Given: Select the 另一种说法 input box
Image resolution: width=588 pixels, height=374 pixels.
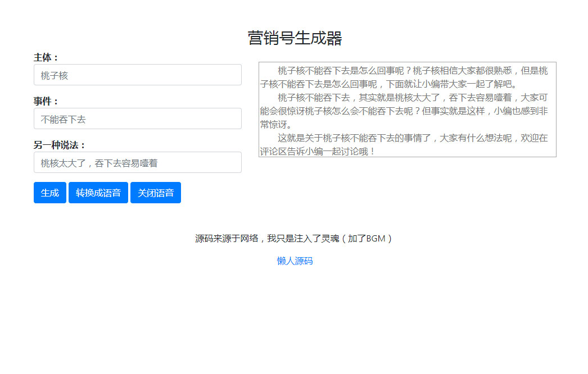Looking at the screenshot, I should (138, 162).
